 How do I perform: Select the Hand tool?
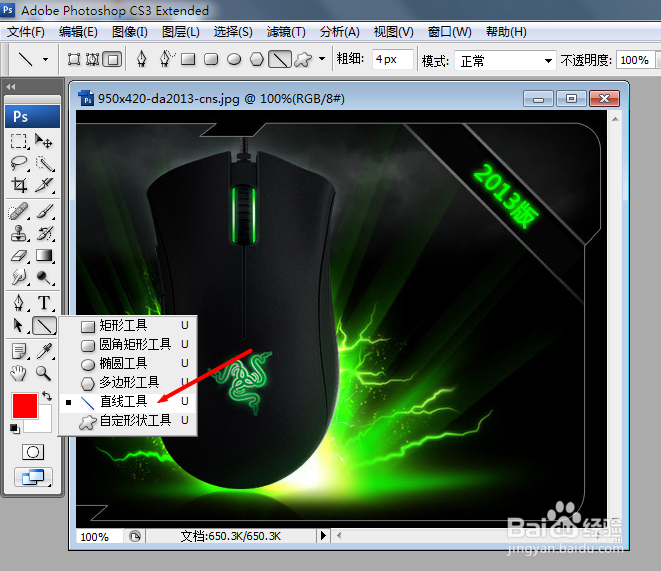(19, 373)
